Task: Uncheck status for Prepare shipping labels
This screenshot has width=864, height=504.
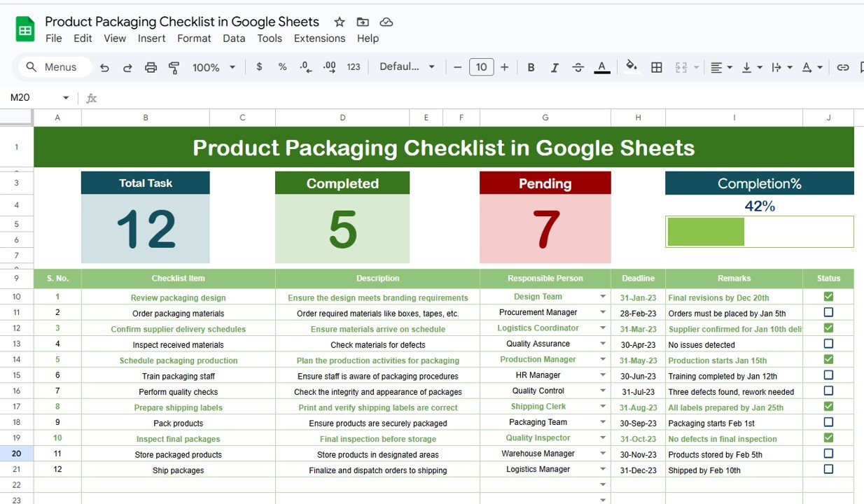Action: 828,406
